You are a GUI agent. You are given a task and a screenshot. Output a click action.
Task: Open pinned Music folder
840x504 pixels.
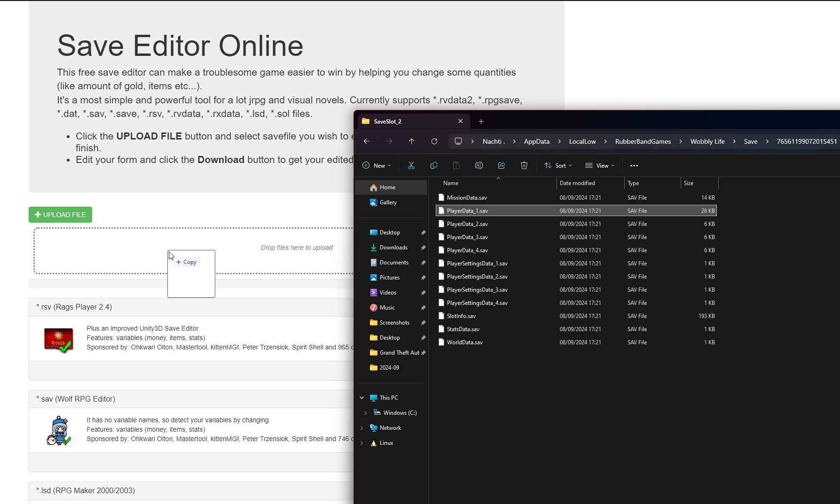point(387,308)
